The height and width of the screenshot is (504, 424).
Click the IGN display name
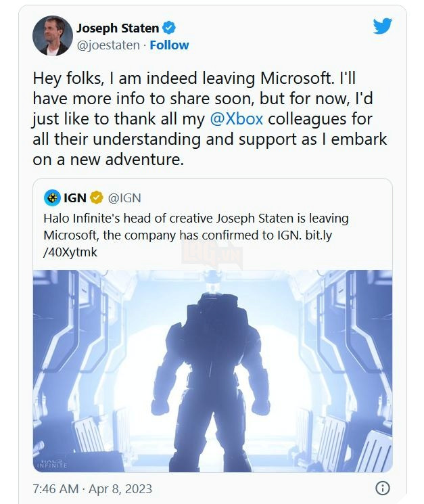coord(75,198)
